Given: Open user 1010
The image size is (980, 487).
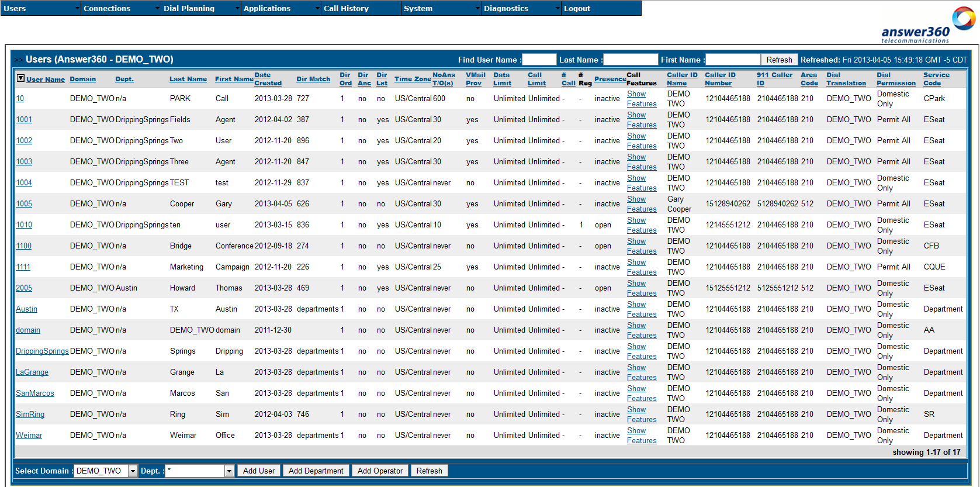Looking at the screenshot, I should click(x=24, y=224).
